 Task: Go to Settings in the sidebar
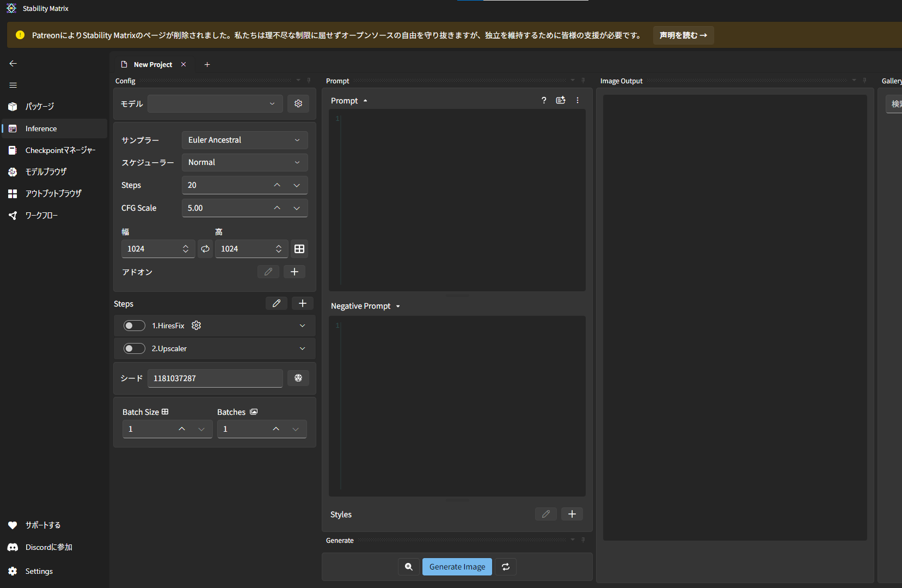click(x=39, y=571)
